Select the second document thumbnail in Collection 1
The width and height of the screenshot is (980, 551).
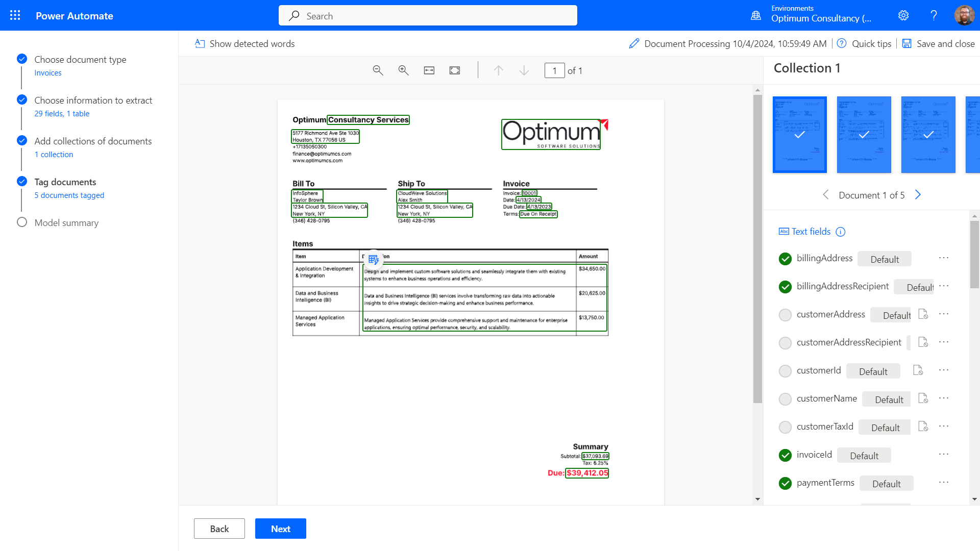864,135
